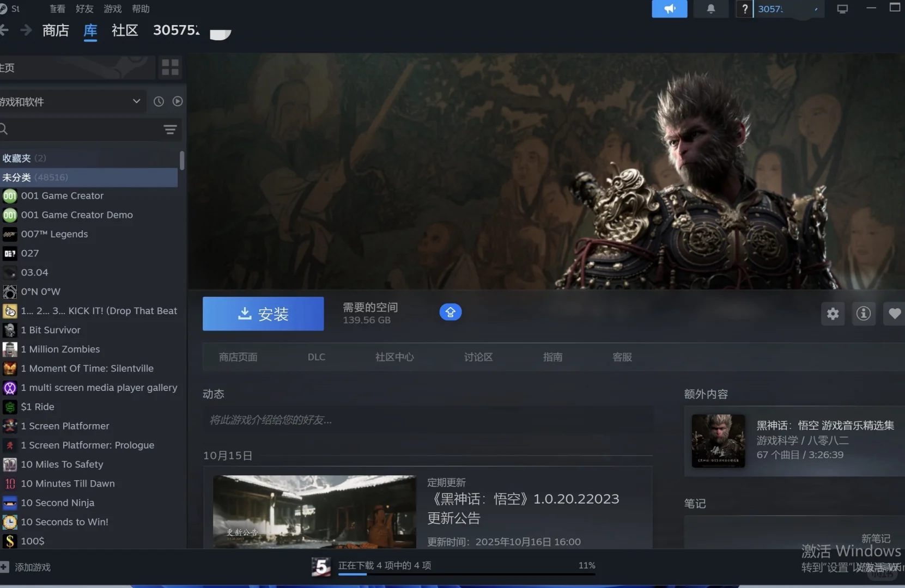The width and height of the screenshot is (905, 588).
Task: Select the 10 Seconds to Win! icon
Action: coord(10,522)
